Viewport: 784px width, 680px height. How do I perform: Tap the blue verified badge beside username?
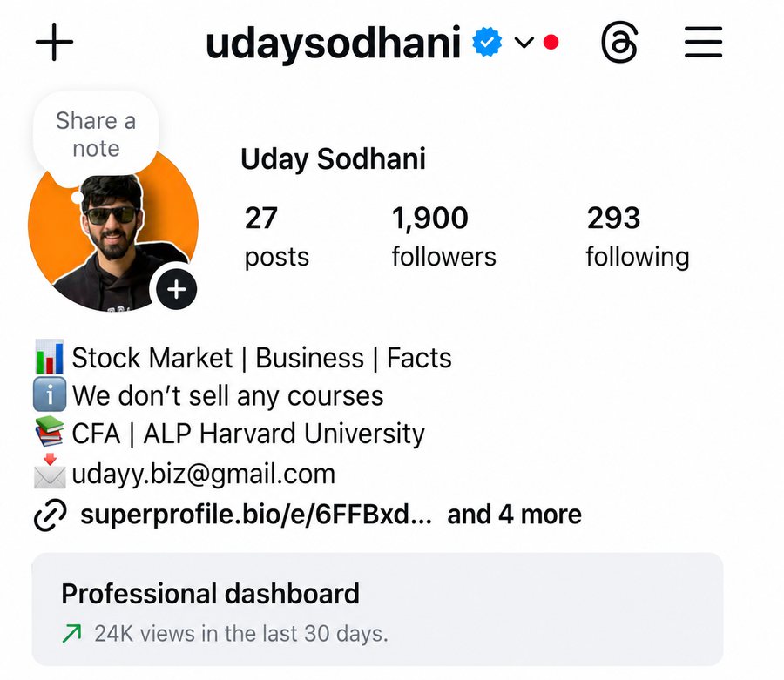[x=486, y=43]
